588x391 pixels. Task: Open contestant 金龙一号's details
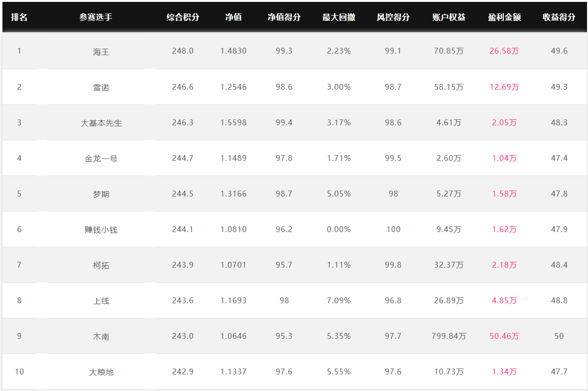(x=101, y=158)
